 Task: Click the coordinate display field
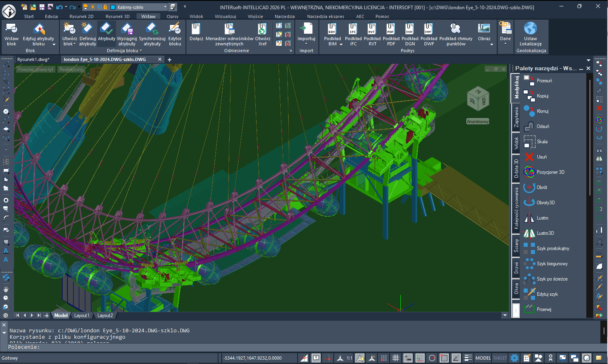[259, 358]
